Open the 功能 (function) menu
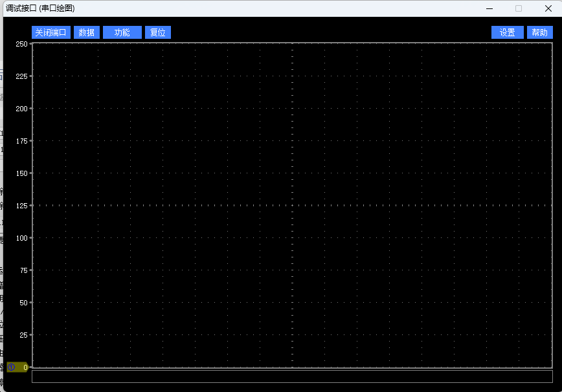 122,32
